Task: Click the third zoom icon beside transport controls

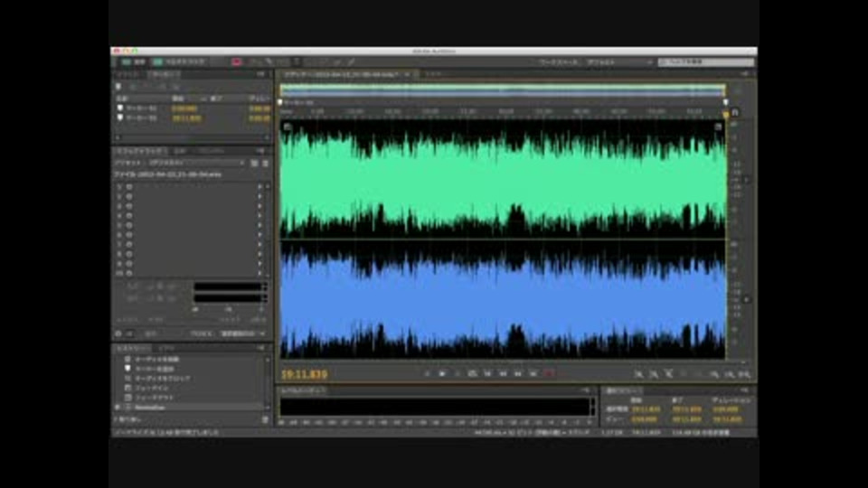Action: coord(669,374)
